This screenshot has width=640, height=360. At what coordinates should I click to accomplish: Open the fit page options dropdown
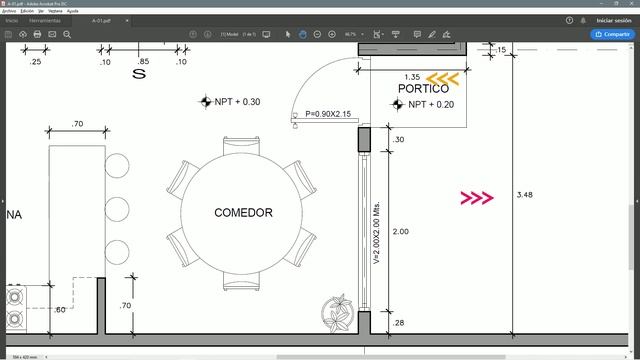[x=378, y=35]
